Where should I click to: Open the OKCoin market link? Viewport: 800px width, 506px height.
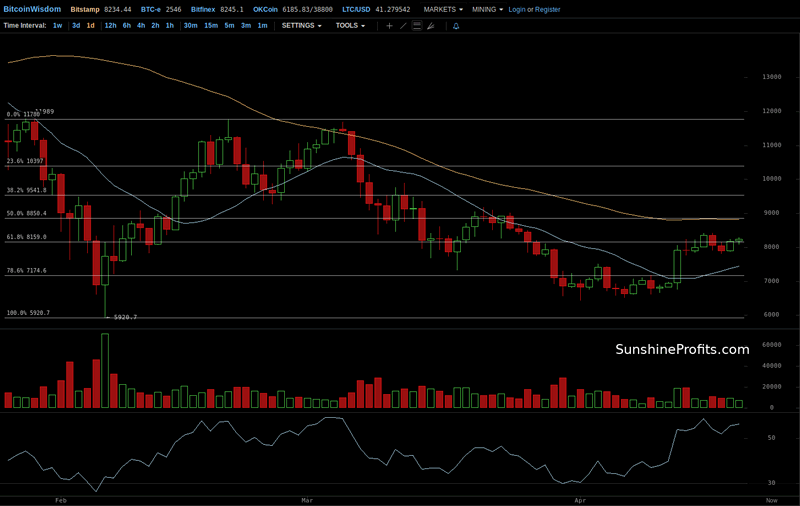265,10
